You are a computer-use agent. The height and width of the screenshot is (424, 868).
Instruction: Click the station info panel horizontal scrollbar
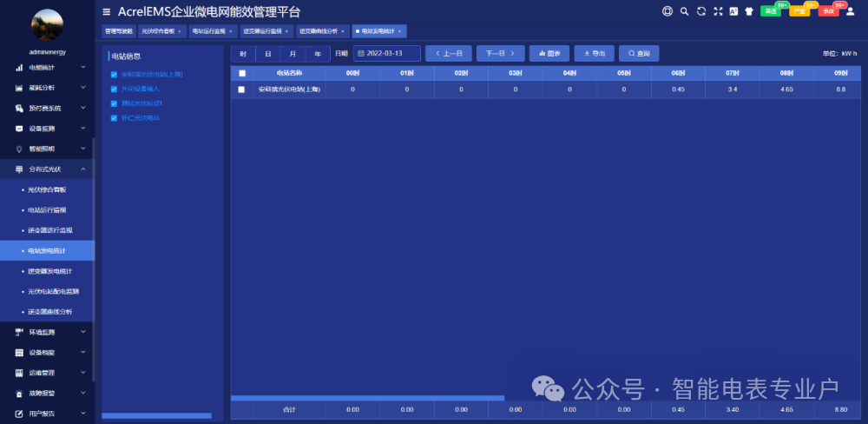coord(156,415)
